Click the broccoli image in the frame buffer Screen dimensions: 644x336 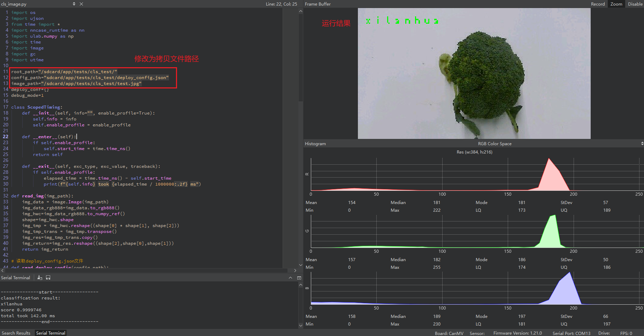pos(474,73)
